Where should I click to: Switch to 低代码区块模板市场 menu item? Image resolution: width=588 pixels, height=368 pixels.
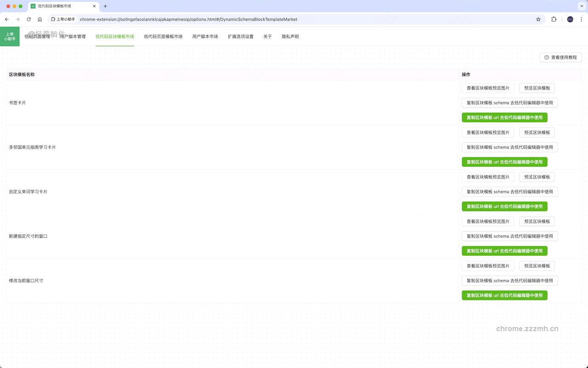click(x=115, y=36)
